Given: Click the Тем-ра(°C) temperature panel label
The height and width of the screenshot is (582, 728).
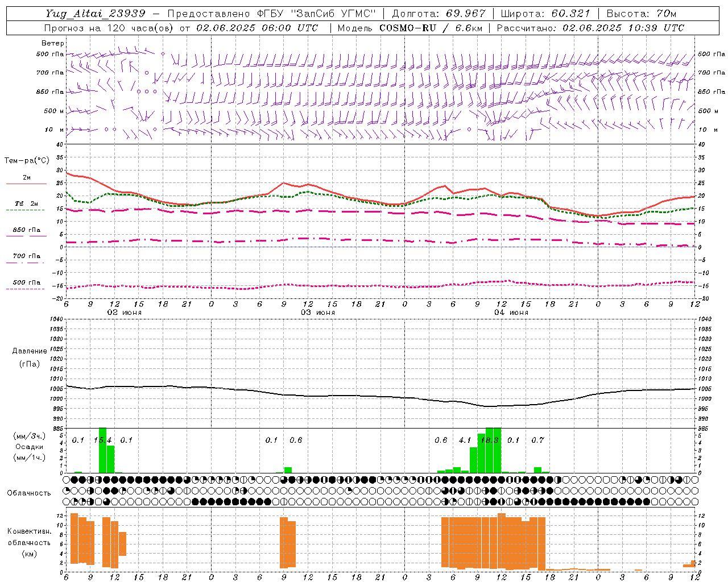Looking at the screenshot, I should click(x=27, y=161).
